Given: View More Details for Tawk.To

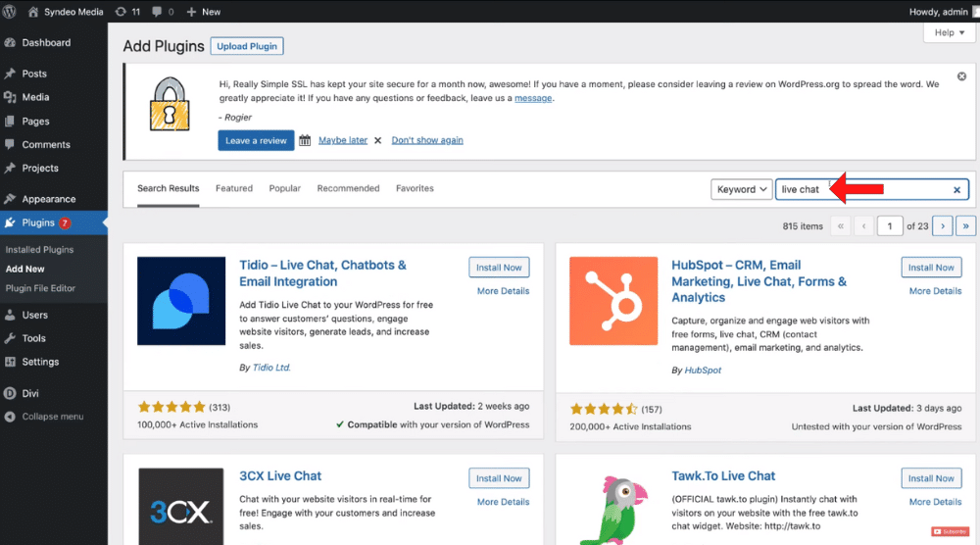Looking at the screenshot, I should (x=935, y=501).
